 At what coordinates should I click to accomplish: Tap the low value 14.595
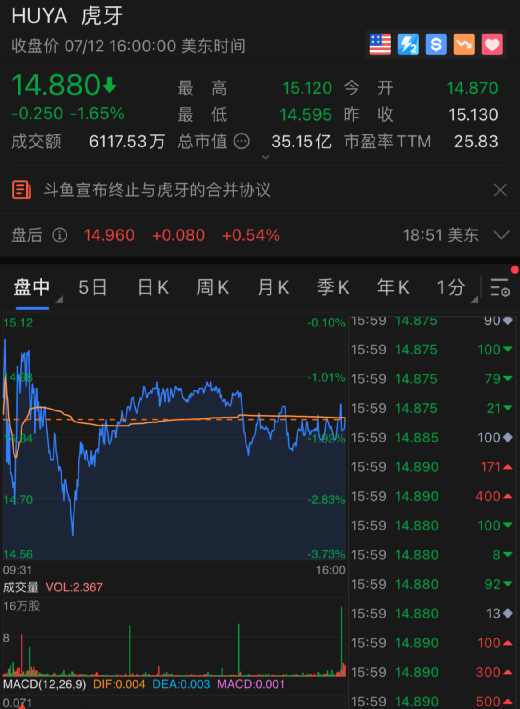306,115
